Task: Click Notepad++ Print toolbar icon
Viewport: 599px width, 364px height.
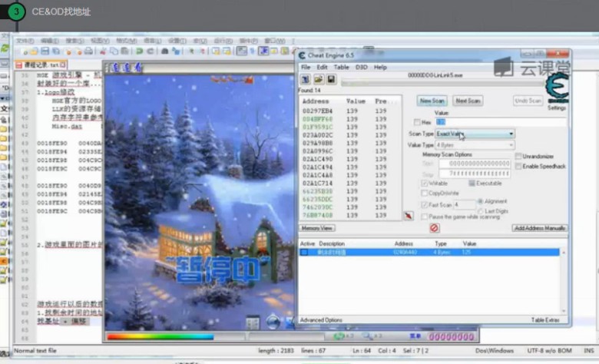Action: tap(88, 51)
